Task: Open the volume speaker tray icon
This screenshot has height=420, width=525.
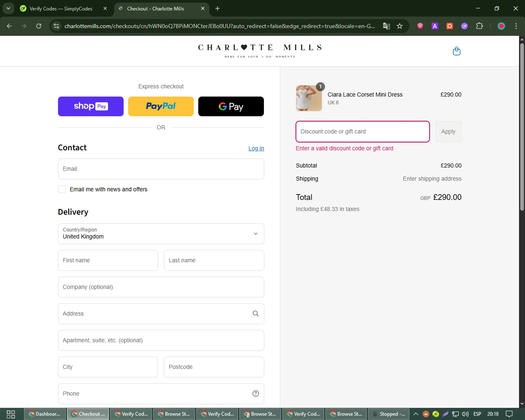Action: 465,414
